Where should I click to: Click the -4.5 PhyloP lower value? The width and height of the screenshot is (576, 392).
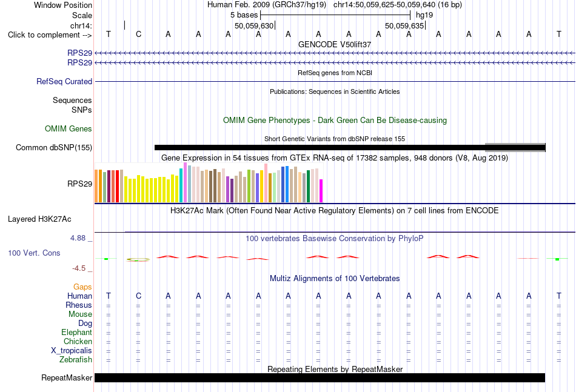click(79, 268)
